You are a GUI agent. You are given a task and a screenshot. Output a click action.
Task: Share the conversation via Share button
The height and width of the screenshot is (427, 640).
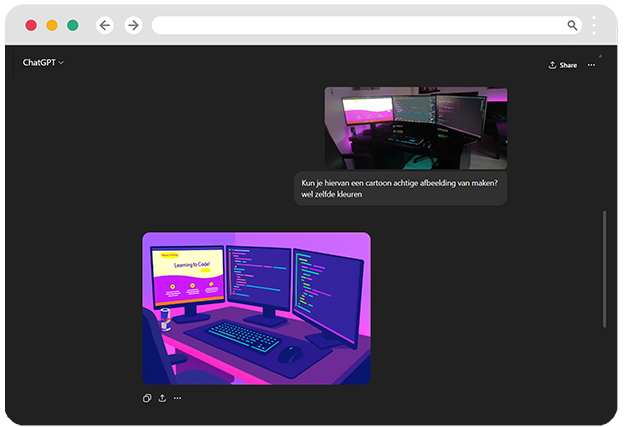click(x=562, y=65)
